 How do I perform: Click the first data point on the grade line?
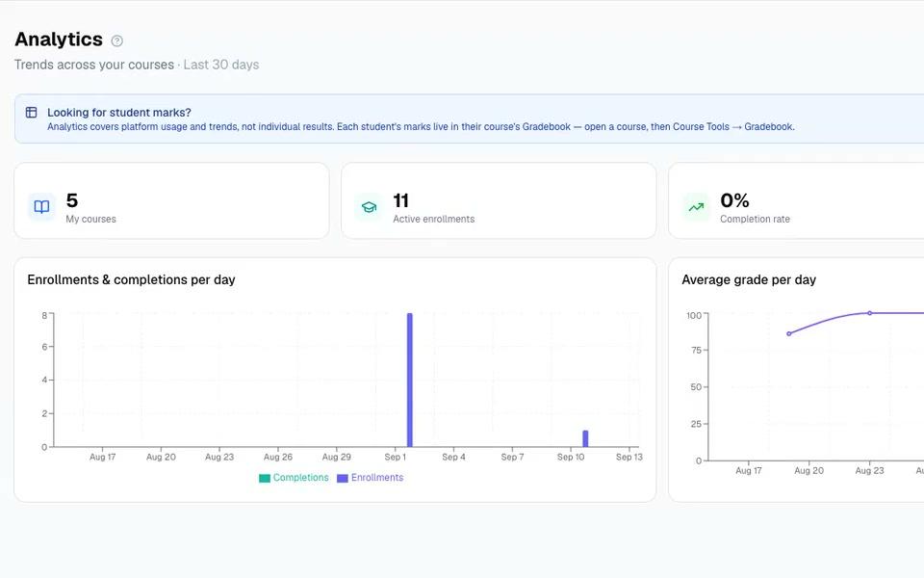[x=789, y=334]
